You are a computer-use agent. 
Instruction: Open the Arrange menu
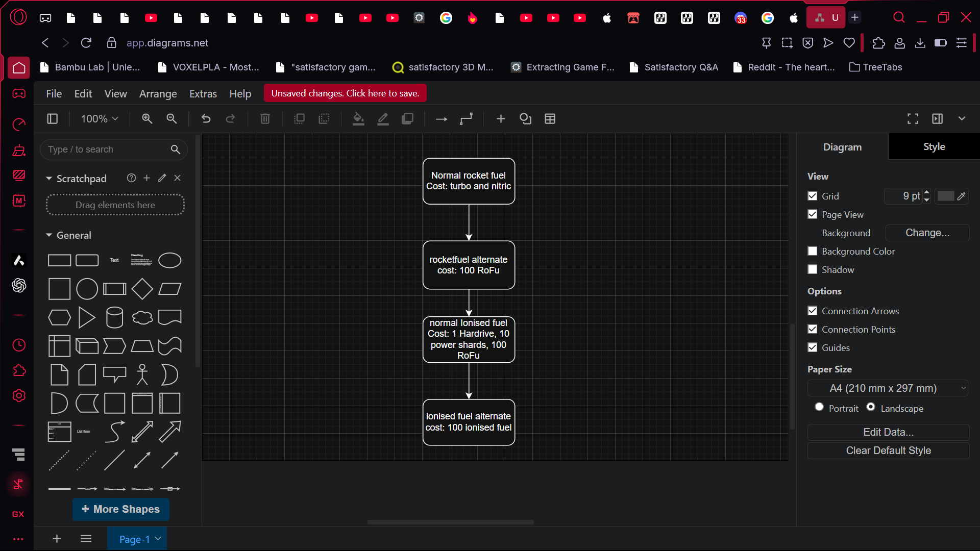(158, 94)
